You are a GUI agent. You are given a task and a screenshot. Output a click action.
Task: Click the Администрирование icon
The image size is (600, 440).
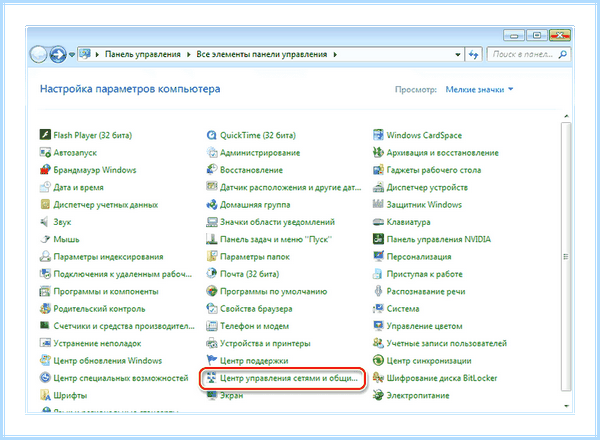coord(212,153)
